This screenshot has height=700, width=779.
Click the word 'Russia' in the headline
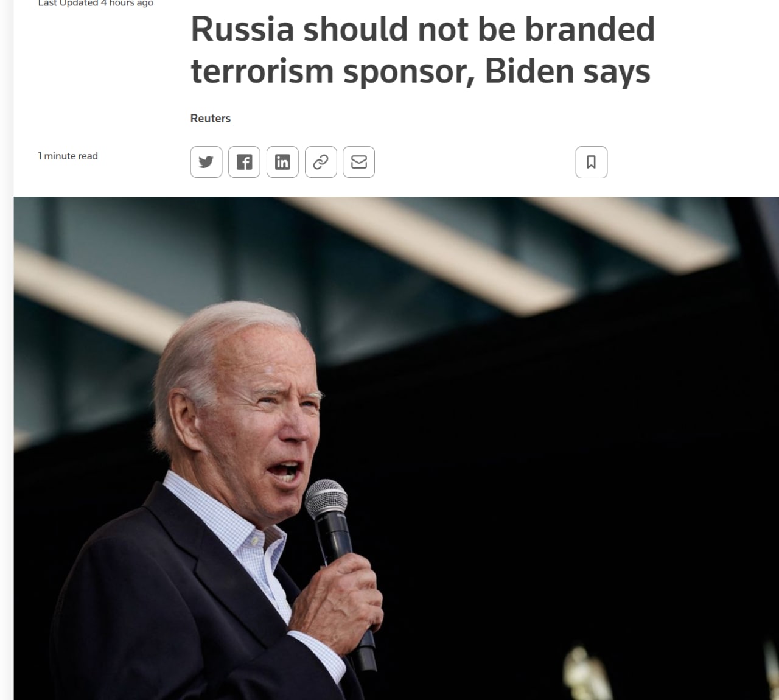click(x=243, y=29)
